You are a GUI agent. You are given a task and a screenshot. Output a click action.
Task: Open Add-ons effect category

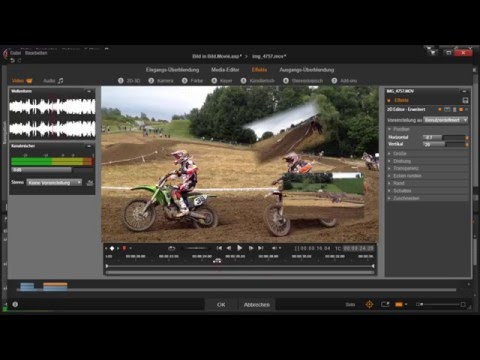[344, 81]
